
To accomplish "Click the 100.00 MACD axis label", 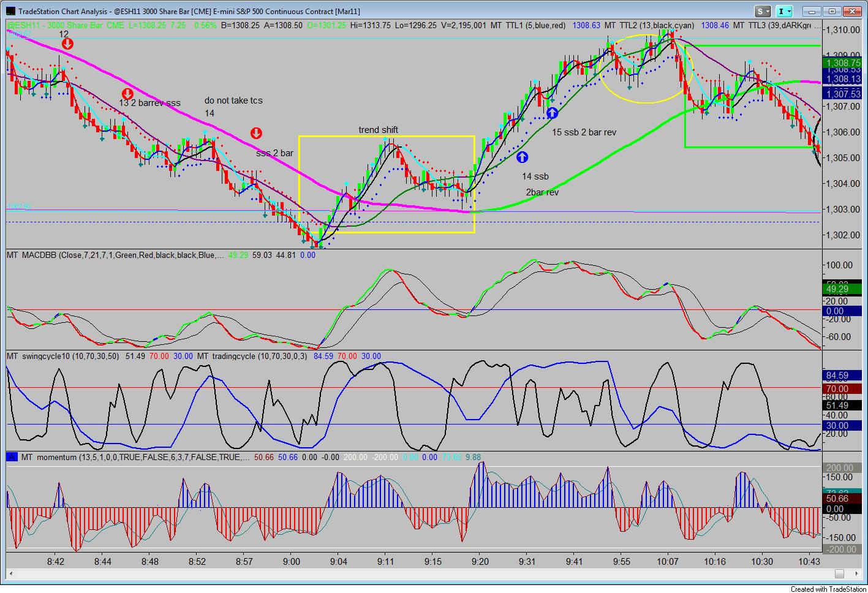I will (x=839, y=265).
